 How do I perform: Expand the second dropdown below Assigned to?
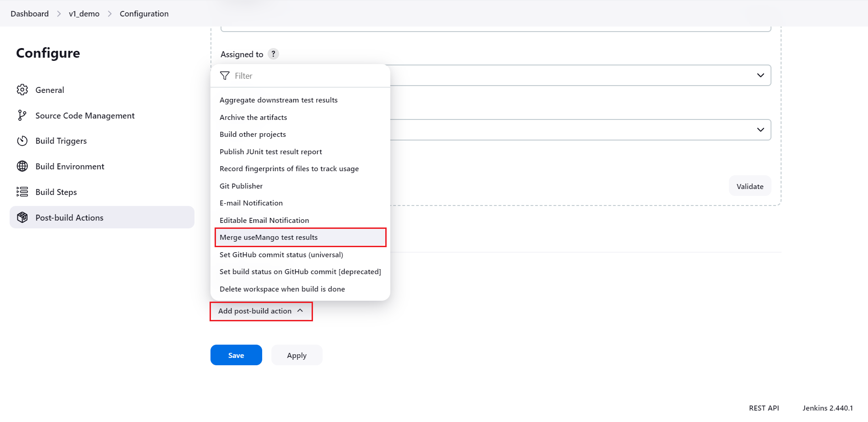760,130
